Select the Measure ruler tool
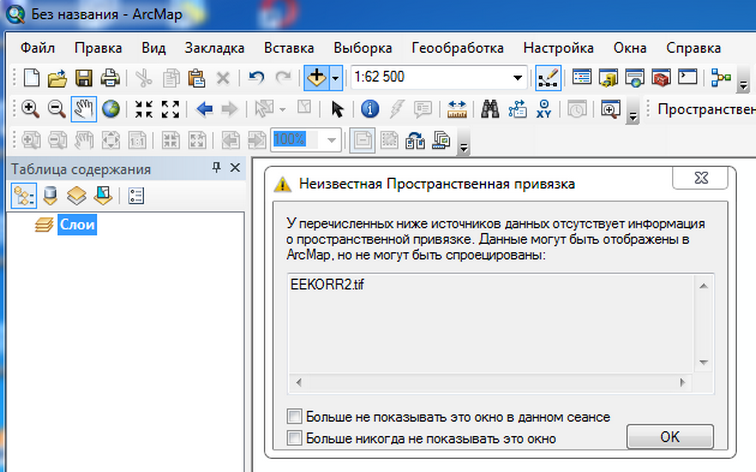This screenshot has width=756, height=472. point(457,109)
